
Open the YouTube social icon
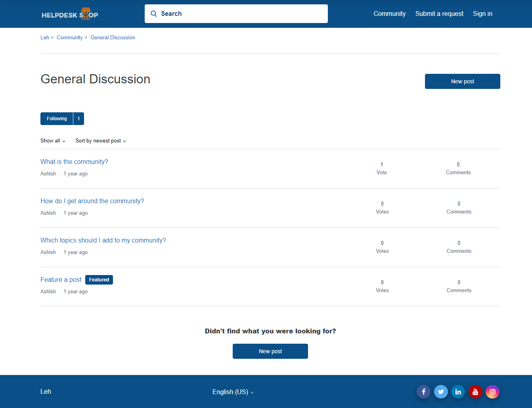[x=475, y=392]
